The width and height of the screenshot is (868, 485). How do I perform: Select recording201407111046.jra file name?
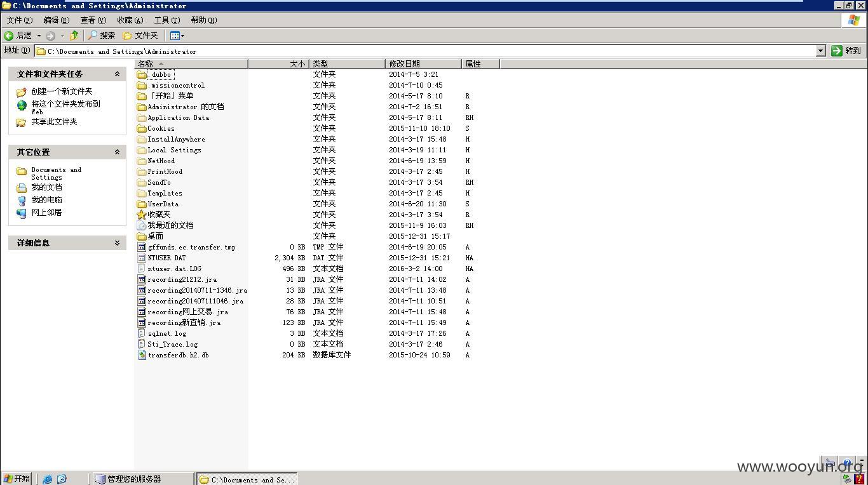tap(195, 301)
